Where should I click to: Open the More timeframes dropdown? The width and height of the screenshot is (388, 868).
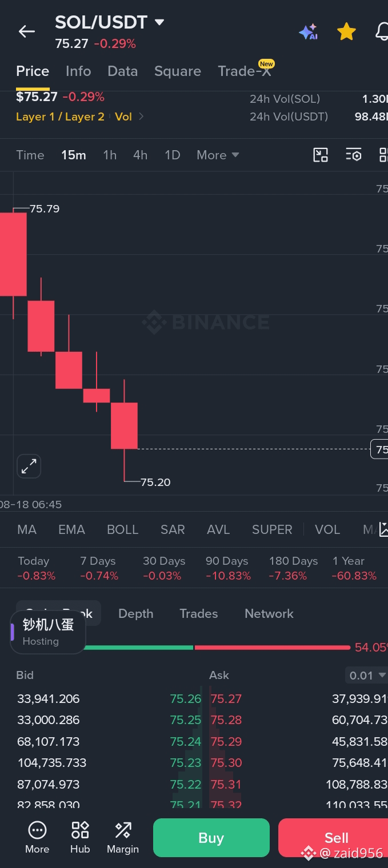point(218,155)
